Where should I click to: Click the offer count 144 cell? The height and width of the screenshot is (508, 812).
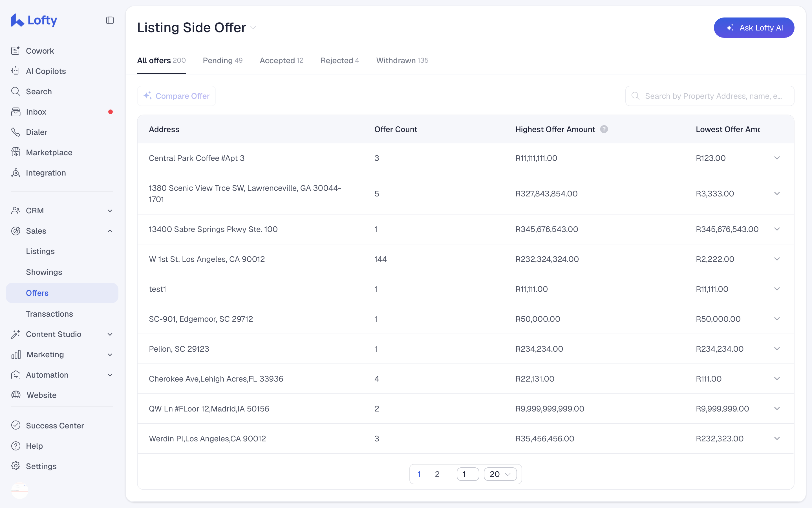point(381,259)
